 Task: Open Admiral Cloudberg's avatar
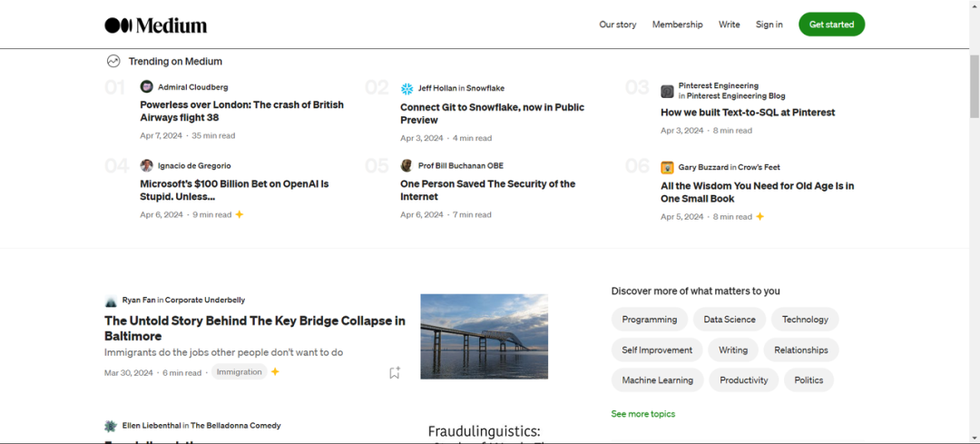pyautogui.click(x=147, y=87)
